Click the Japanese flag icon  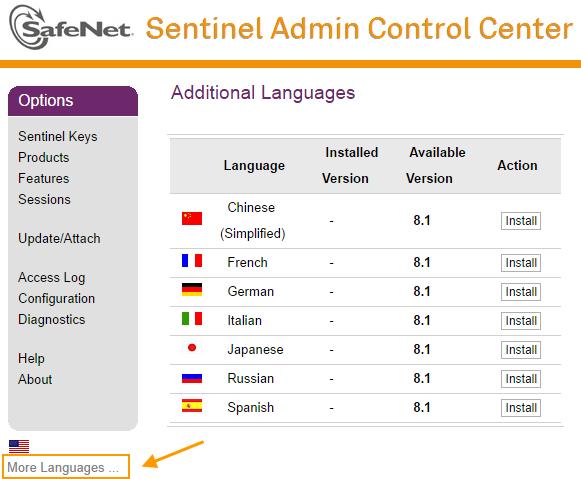point(192,347)
